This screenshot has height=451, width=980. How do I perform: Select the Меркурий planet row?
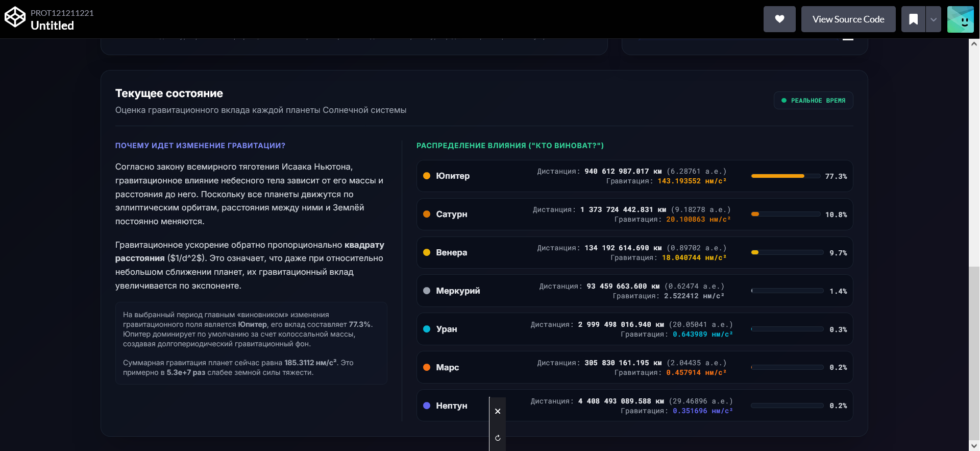click(x=634, y=291)
